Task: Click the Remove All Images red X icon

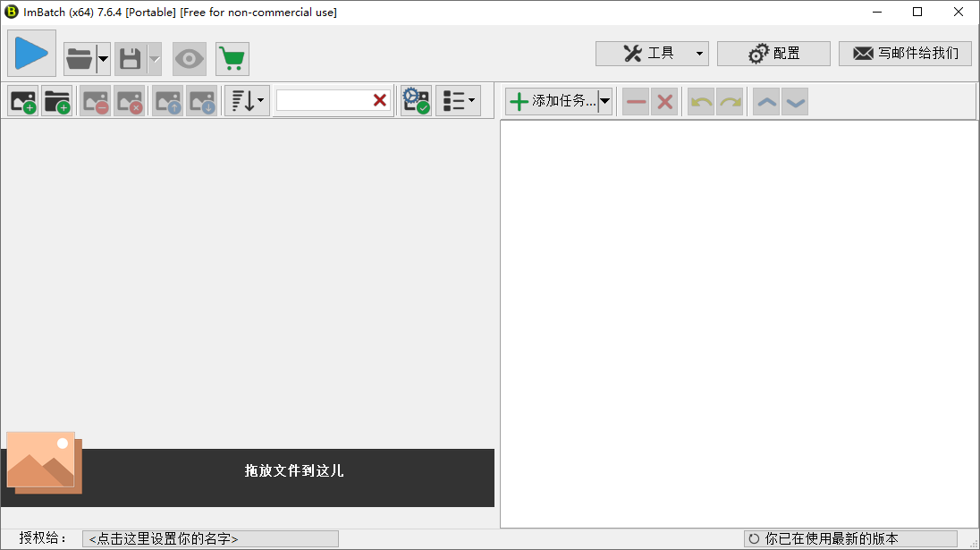Action: point(131,100)
